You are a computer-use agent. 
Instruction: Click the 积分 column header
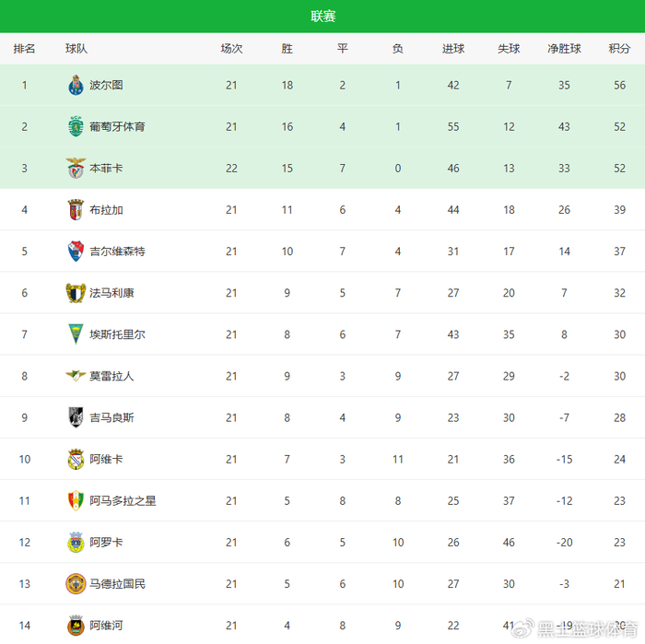[x=619, y=49]
